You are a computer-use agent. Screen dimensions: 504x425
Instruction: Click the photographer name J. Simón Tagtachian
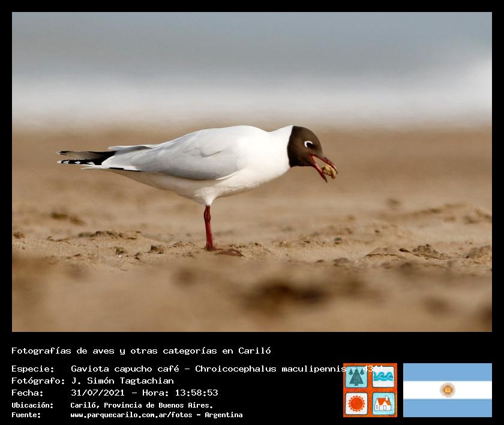coord(122,381)
